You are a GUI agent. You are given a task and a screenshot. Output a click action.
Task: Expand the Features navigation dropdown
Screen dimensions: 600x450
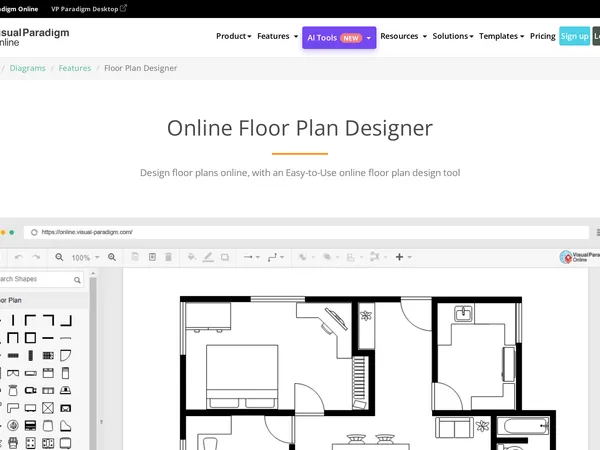click(277, 36)
